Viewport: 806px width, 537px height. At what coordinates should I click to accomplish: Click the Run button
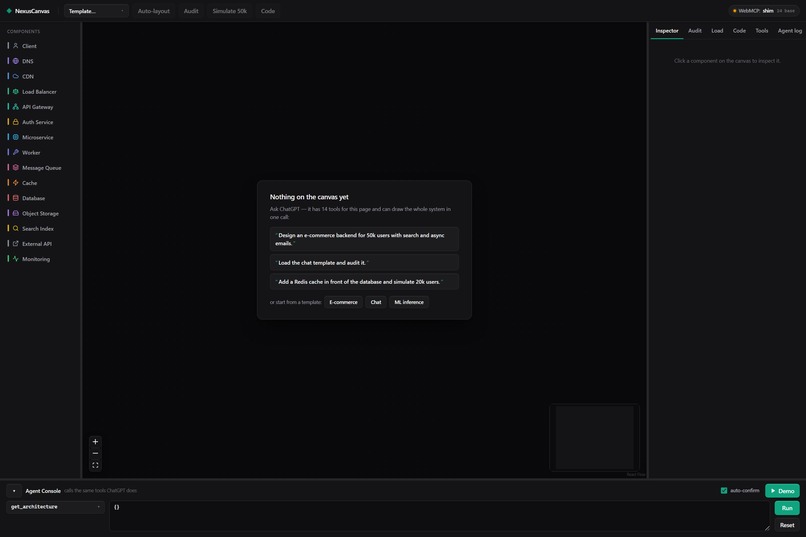787,508
